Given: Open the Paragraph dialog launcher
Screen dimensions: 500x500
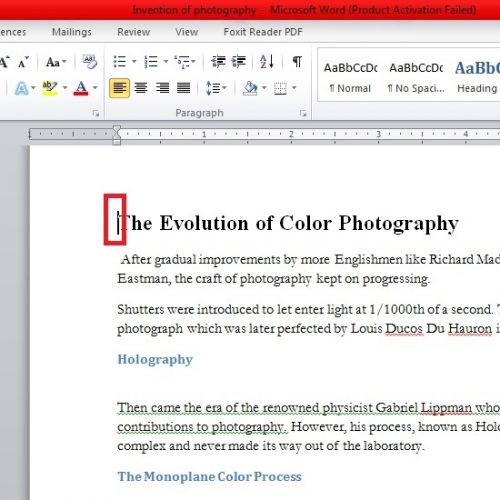Looking at the screenshot, I should 303,114.
